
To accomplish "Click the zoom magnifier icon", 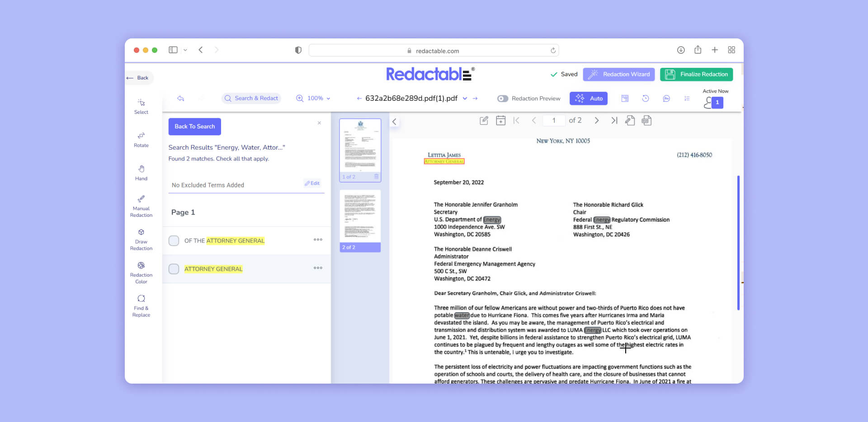I will [x=300, y=98].
